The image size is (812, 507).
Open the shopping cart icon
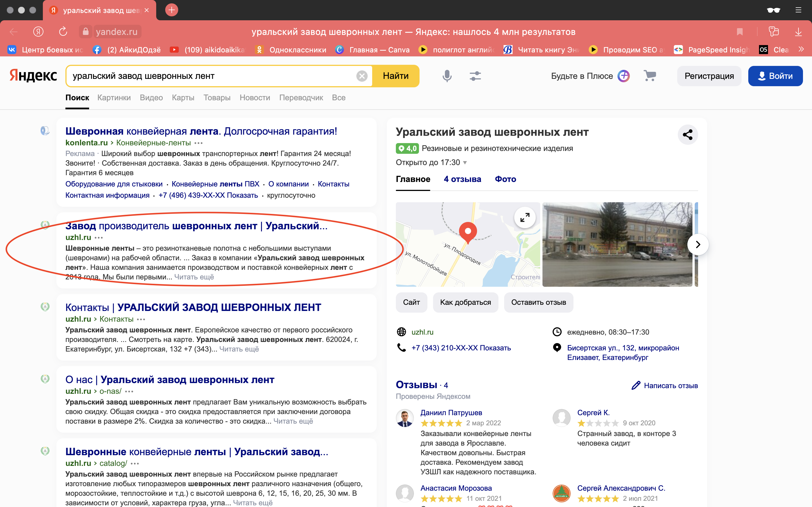coord(650,76)
